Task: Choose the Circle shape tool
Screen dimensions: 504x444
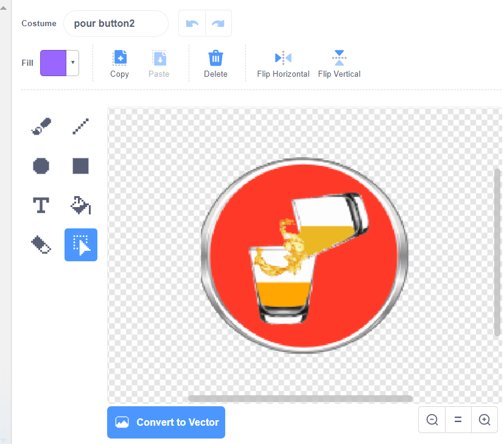Action: point(41,166)
